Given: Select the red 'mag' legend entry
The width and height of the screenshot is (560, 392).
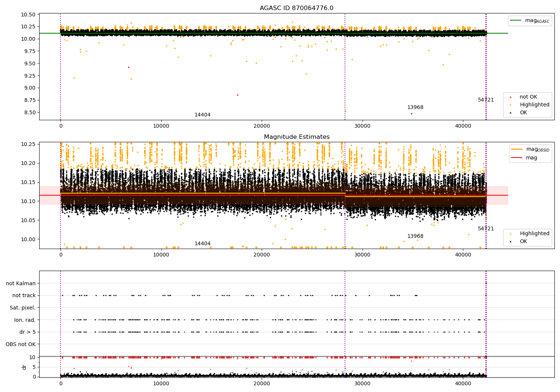Looking at the screenshot, I should (525, 158).
